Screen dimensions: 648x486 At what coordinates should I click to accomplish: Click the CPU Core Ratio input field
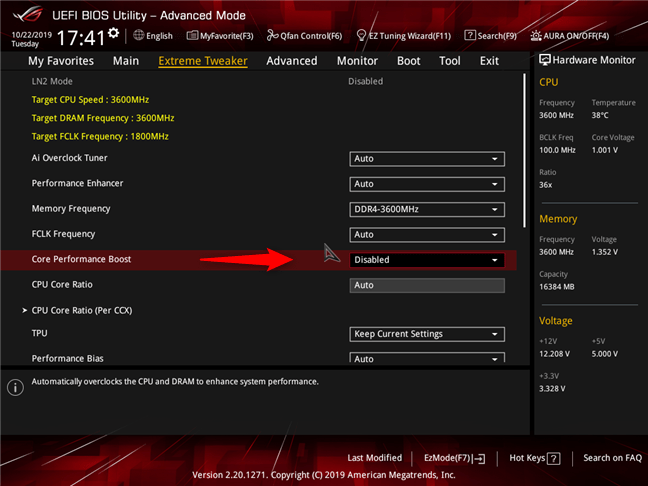click(x=427, y=285)
